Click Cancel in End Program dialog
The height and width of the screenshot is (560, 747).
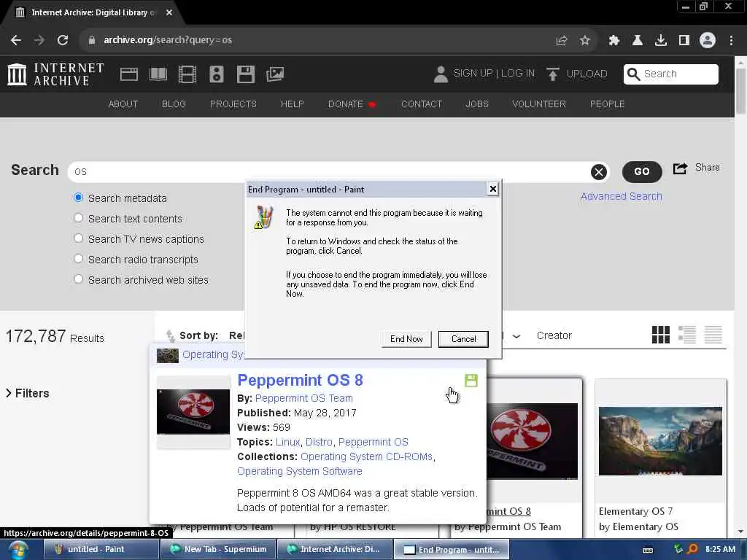(463, 339)
